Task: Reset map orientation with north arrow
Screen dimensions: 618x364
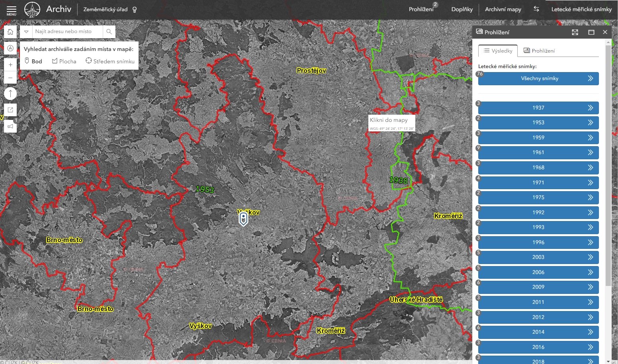Action: pyautogui.click(x=10, y=94)
